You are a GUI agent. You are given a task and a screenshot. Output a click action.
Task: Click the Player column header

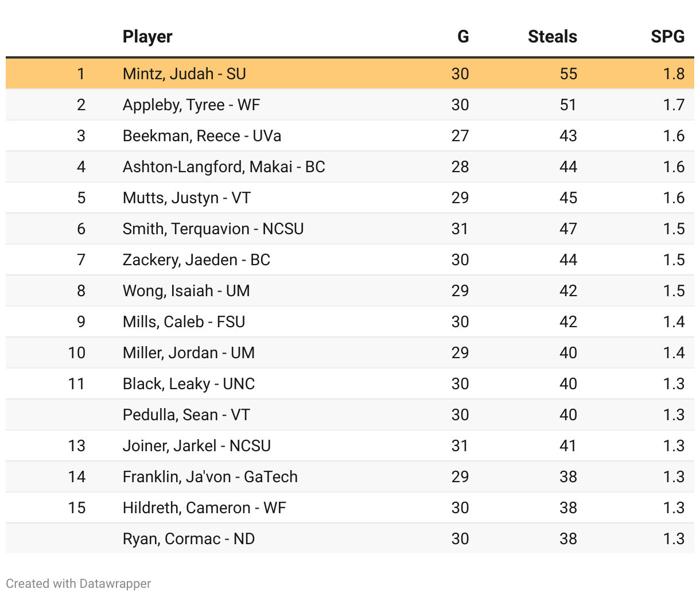pos(147,37)
